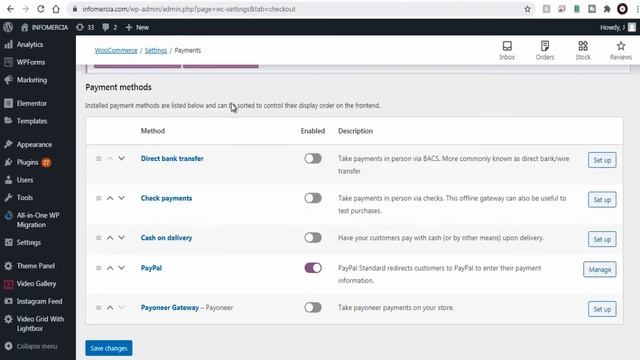
Task: Disable the PayPal toggle
Action: 313,268
